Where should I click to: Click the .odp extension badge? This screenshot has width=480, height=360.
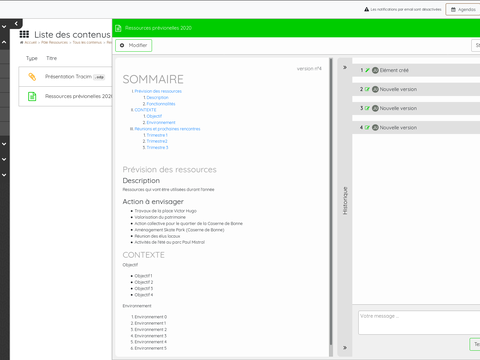pyautogui.click(x=99, y=77)
